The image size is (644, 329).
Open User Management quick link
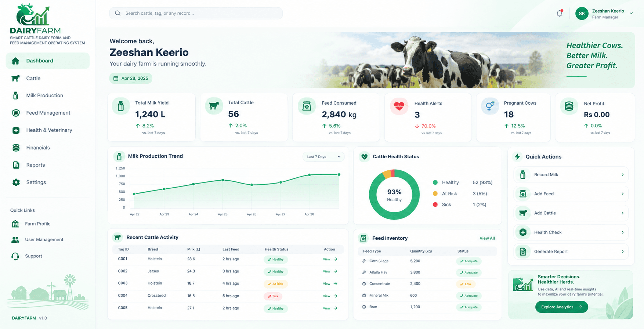point(37,240)
